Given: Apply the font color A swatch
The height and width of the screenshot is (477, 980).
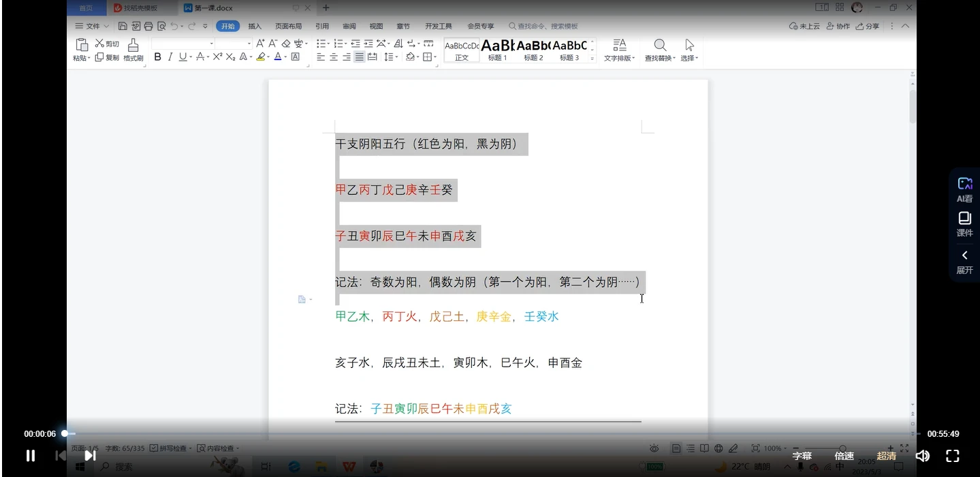Looking at the screenshot, I should point(278,57).
